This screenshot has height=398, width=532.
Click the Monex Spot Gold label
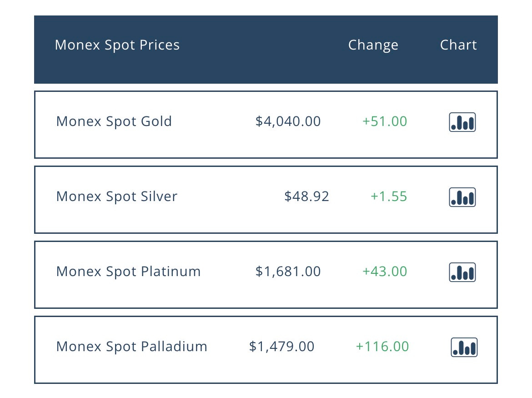pyautogui.click(x=114, y=121)
